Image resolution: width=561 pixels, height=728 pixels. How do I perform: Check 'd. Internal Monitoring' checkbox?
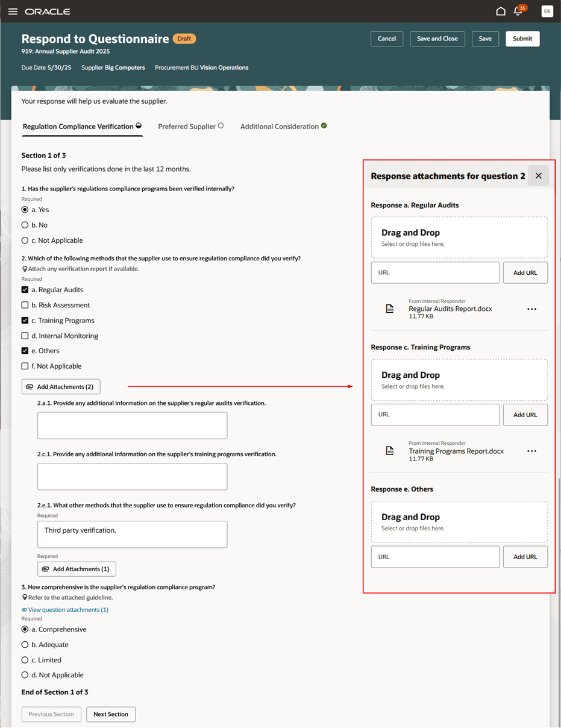point(25,336)
